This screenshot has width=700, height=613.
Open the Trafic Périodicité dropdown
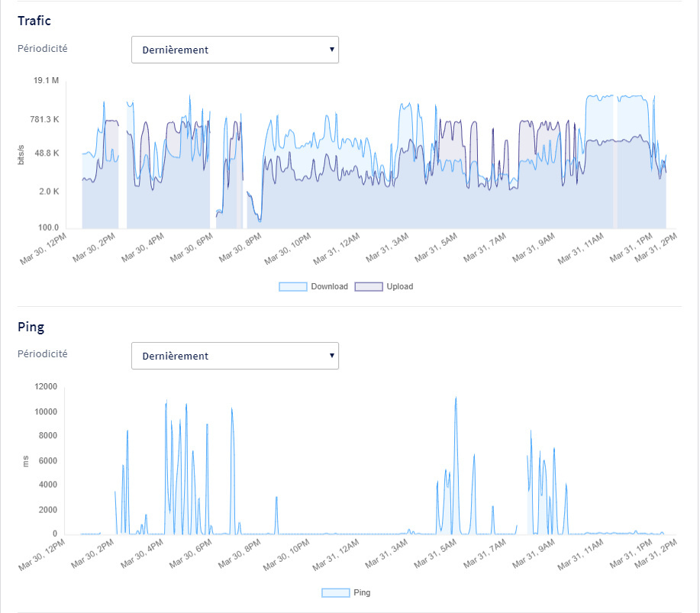click(234, 50)
